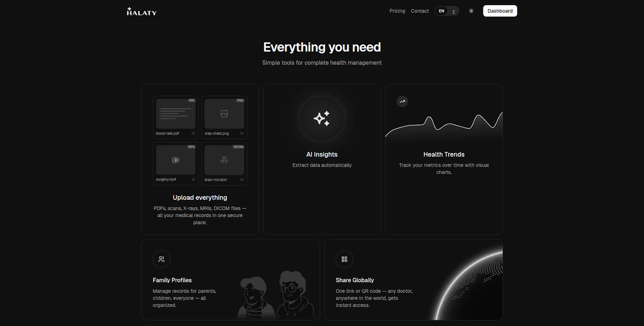Click video icon in surgery.mp4 thumbnail
The width and height of the screenshot is (644, 326).
[175, 160]
